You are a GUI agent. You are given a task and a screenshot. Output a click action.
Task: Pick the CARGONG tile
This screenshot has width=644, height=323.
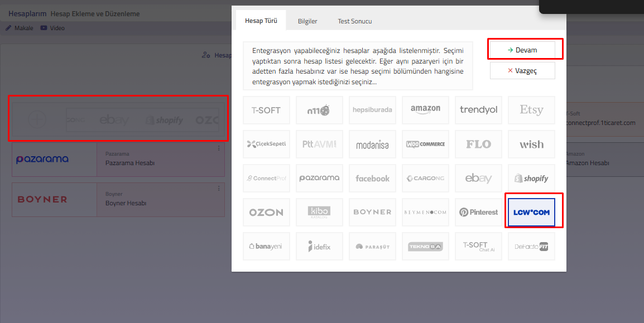coord(425,178)
